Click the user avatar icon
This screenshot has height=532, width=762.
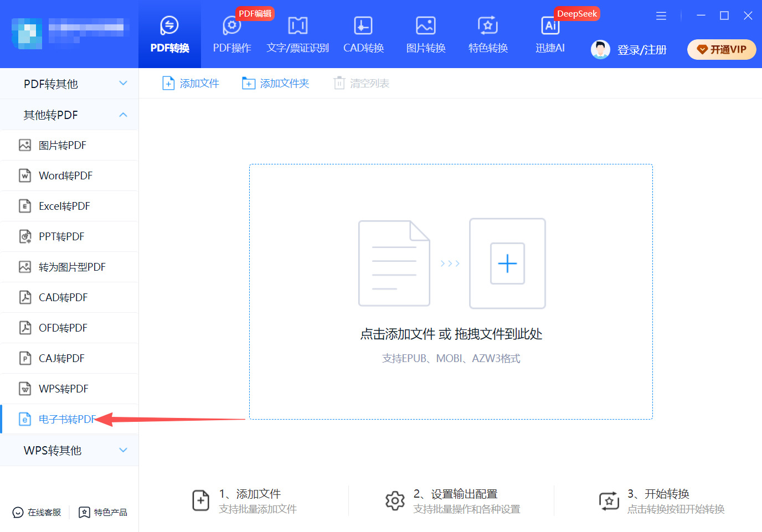pyautogui.click(x=600, y=50)
